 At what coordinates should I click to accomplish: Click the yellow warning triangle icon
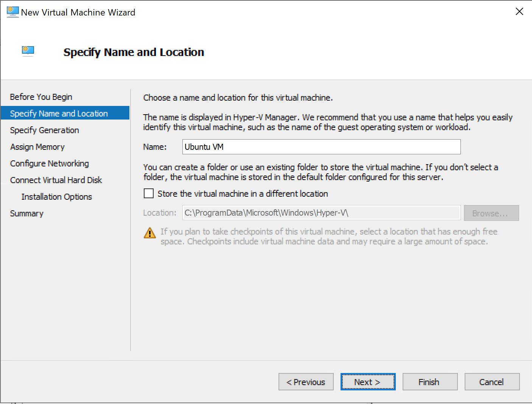(150, 233)
